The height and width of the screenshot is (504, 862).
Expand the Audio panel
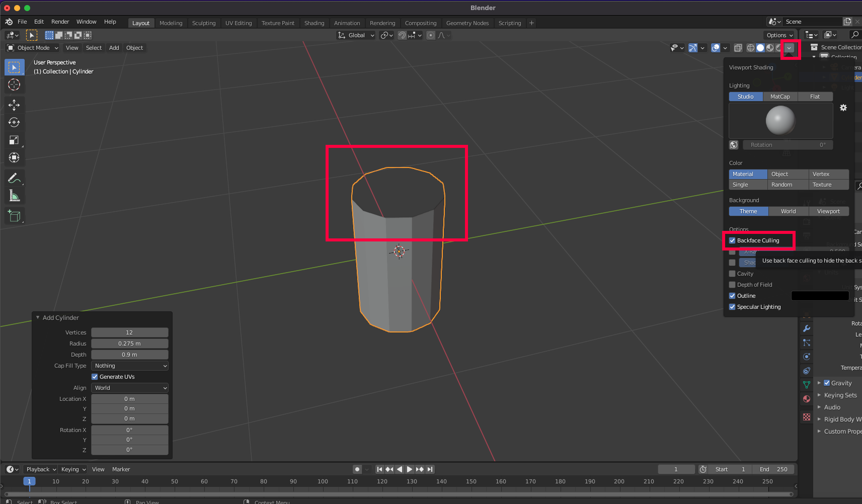click(819, 407)
